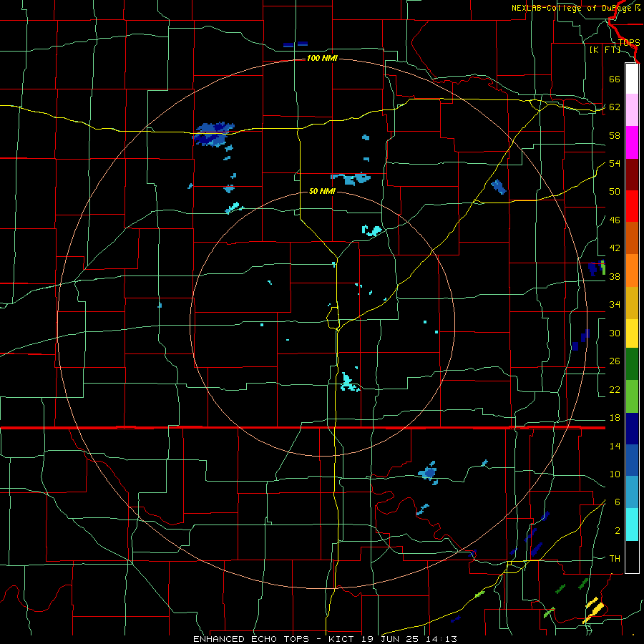This screenshot has height=644, width=644.
Task: Click the light pink legend swatch
Action: click(632, 110)
